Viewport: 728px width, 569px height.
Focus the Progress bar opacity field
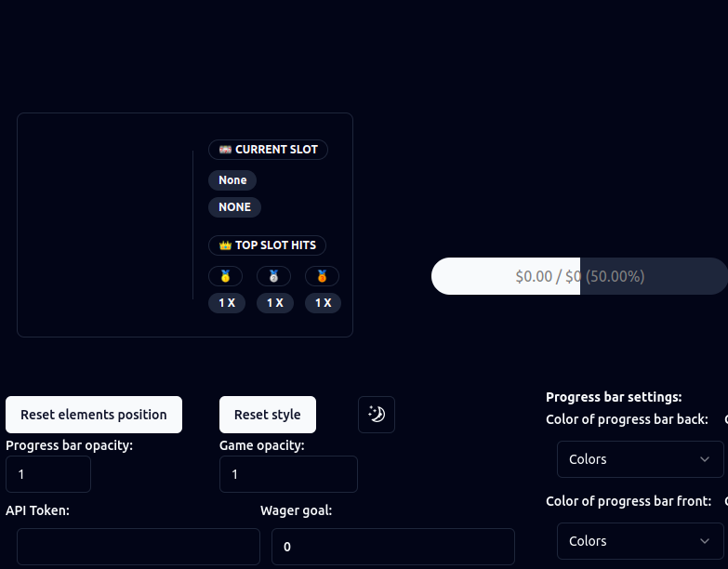pos(48,474)
